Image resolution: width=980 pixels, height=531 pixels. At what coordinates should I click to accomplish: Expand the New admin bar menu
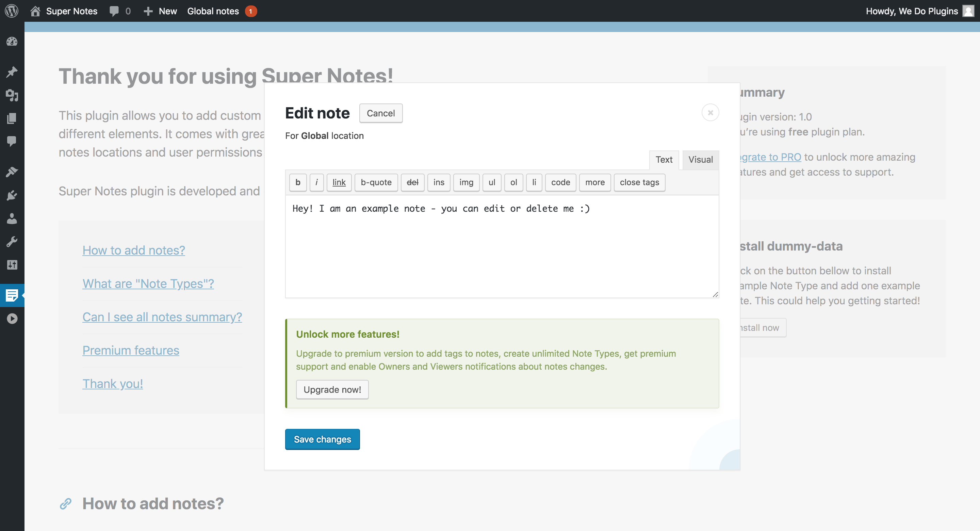(160, 11)
